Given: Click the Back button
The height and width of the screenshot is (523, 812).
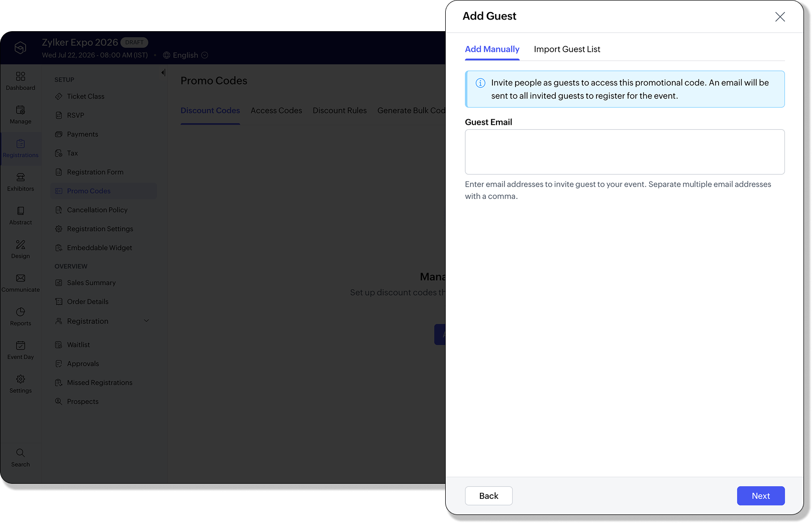Looking at the screenshot, I should coord(488,496).
